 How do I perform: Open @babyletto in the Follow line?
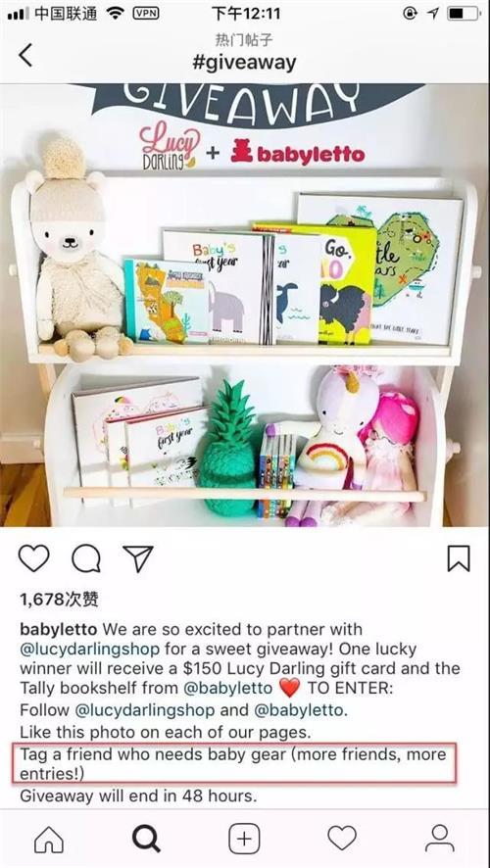coord(301,710)
